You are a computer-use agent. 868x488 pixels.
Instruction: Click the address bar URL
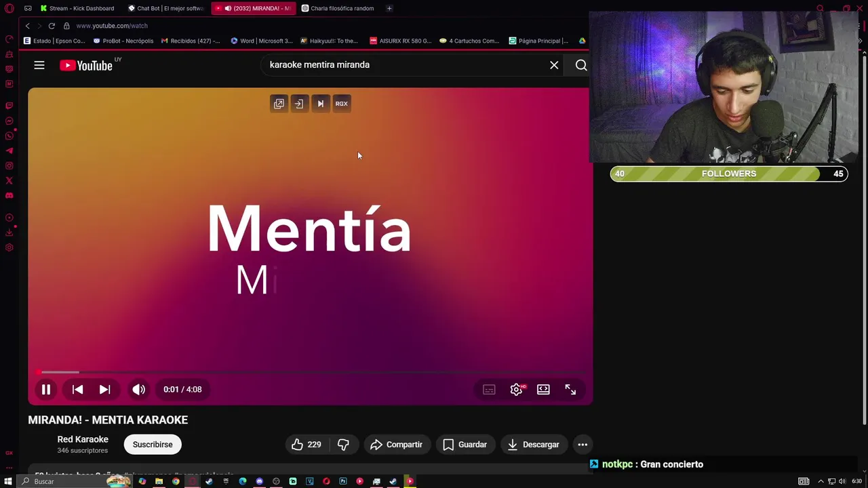point(112,26)
